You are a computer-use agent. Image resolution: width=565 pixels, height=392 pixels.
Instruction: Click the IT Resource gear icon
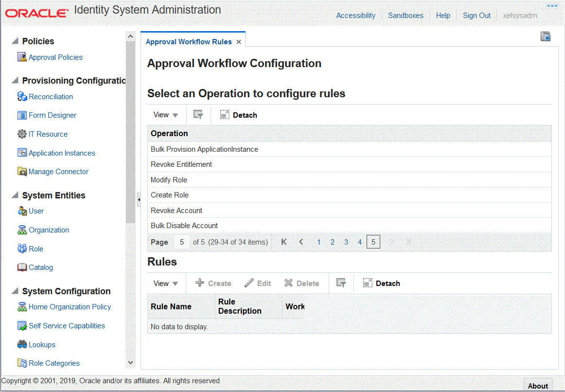pyautogui.click(x=22, y=134)
